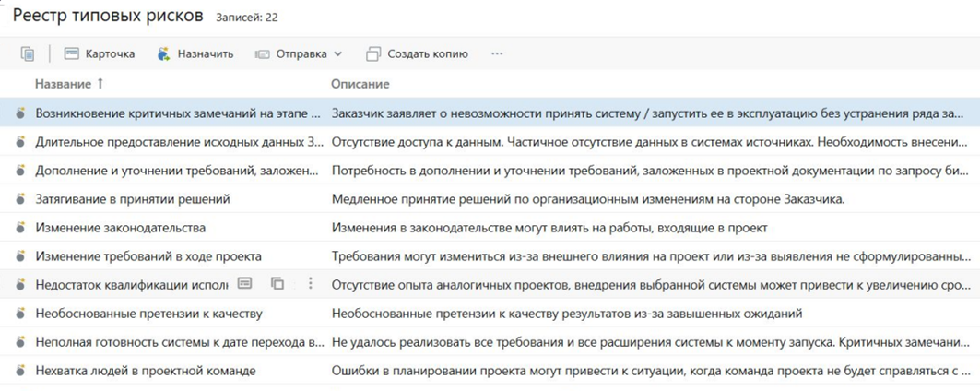The height and width of the screenshot is (391, 980).
Task: Click the Назначить toolbar button
Action: (x=195, y=53)
